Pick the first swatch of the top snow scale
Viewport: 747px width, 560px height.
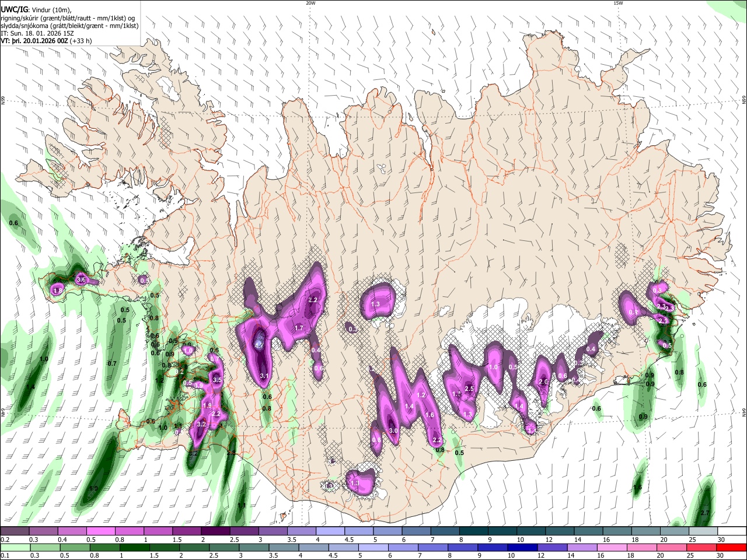click(15, 531)
